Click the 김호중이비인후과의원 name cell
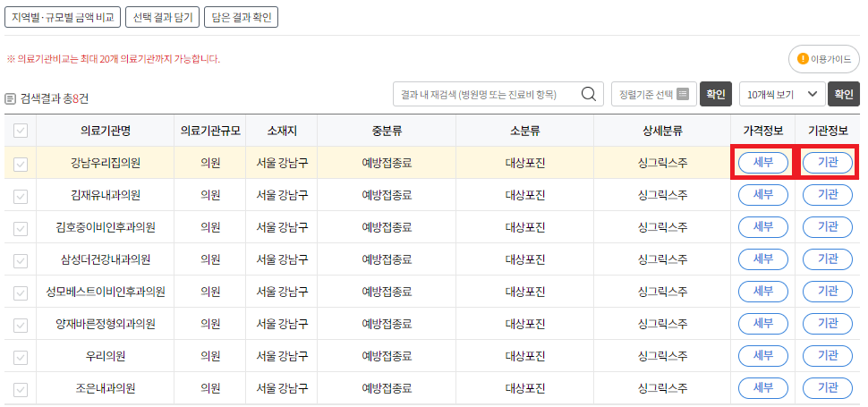 pyautogui.click(x=106, y=227)
